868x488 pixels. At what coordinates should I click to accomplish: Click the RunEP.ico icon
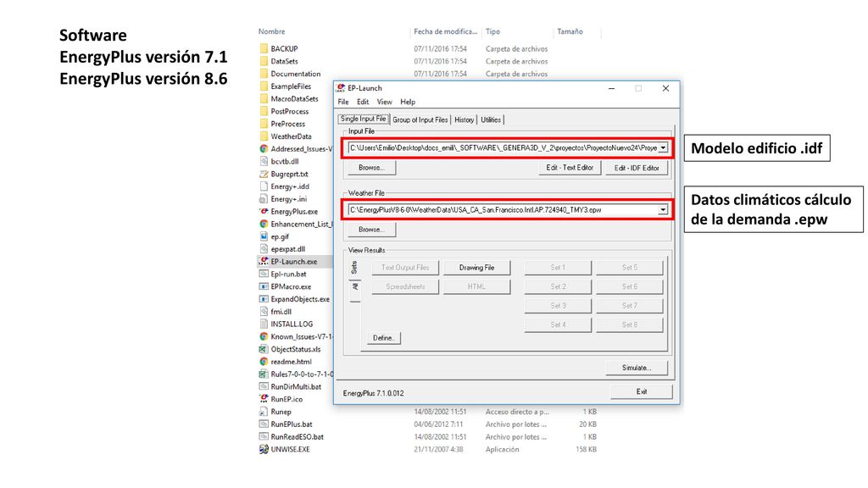(264, 399)
